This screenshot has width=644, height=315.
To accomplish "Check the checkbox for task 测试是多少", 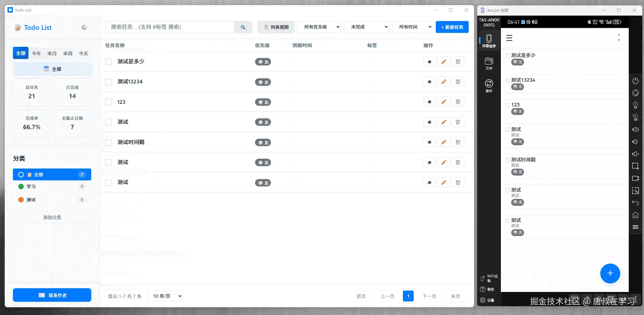I will 108,61.
